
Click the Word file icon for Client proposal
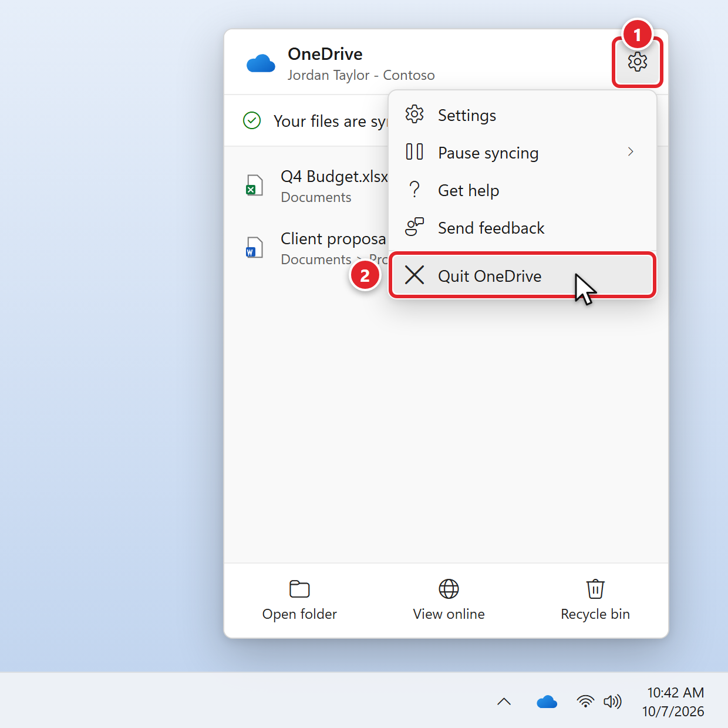coord(254,248)
